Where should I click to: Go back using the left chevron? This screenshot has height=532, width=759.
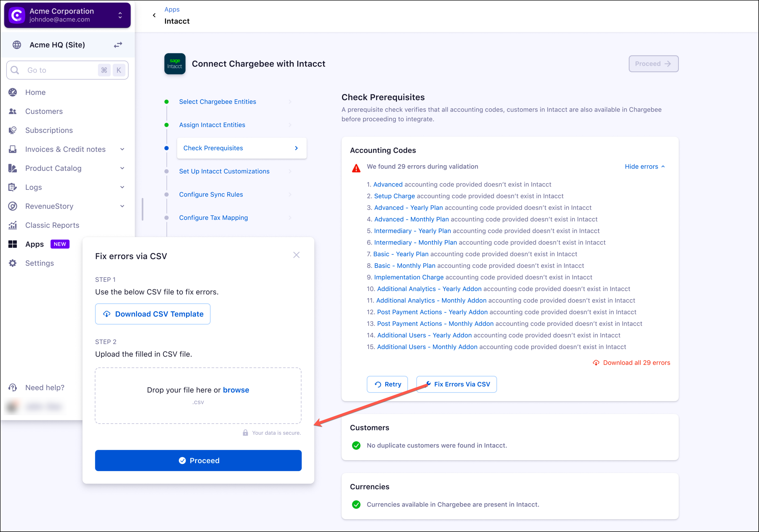point(154,15)
